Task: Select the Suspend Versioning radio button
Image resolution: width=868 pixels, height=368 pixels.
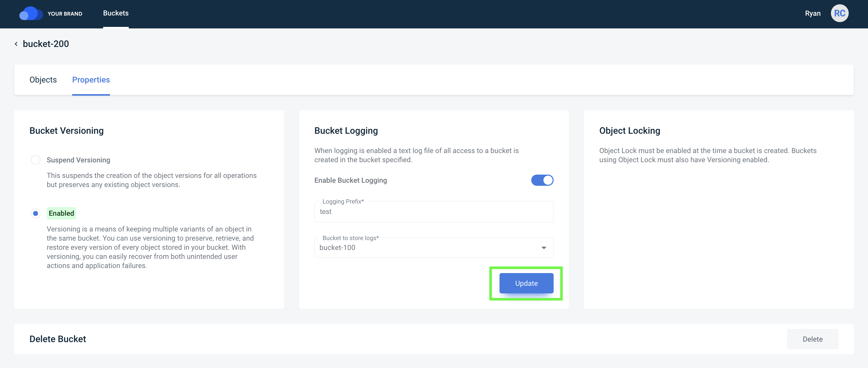Action: coord(35,160)
